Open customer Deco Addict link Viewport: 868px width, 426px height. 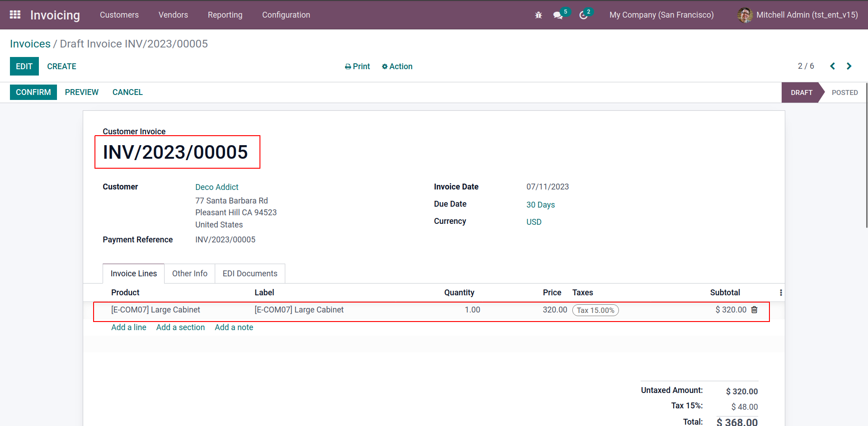coord(217,187)
